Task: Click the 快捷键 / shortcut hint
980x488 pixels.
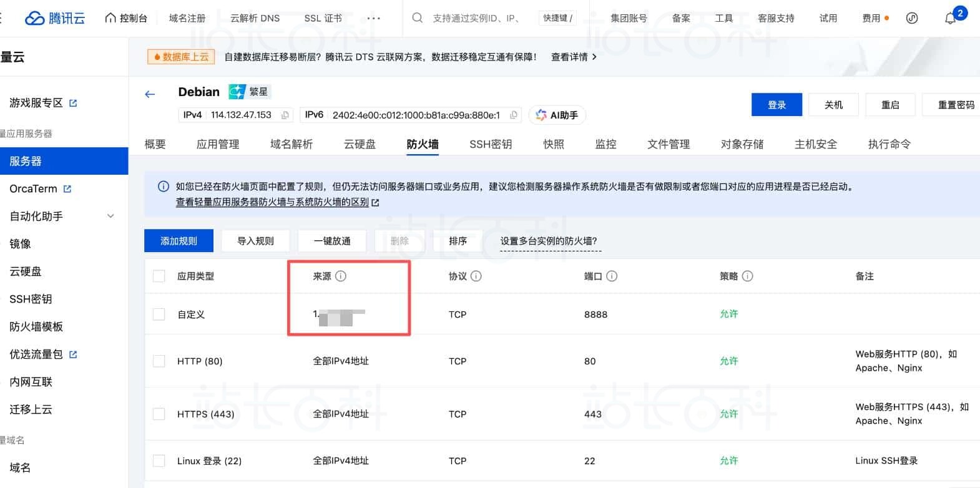Action: click(557, 18)
